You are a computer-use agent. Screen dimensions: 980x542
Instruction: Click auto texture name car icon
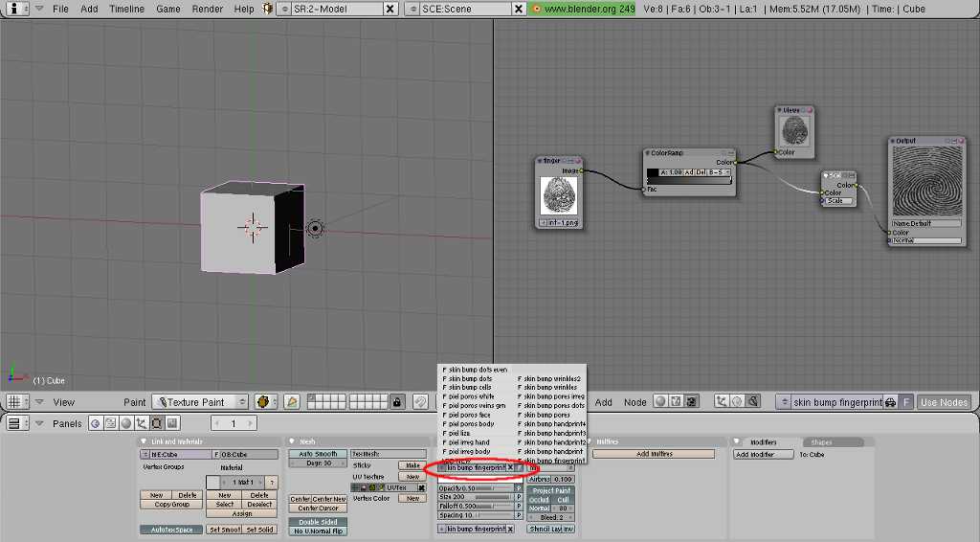(891, 402)
